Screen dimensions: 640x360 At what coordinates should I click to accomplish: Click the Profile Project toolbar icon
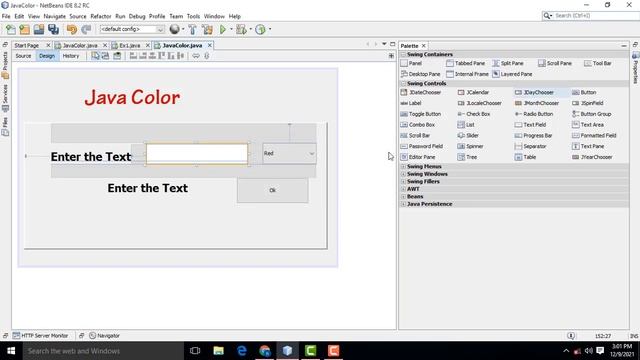pos(260,29)
